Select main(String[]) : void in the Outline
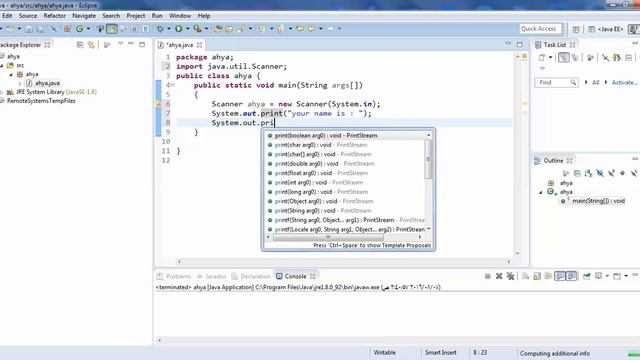 [x=598, y=201]
